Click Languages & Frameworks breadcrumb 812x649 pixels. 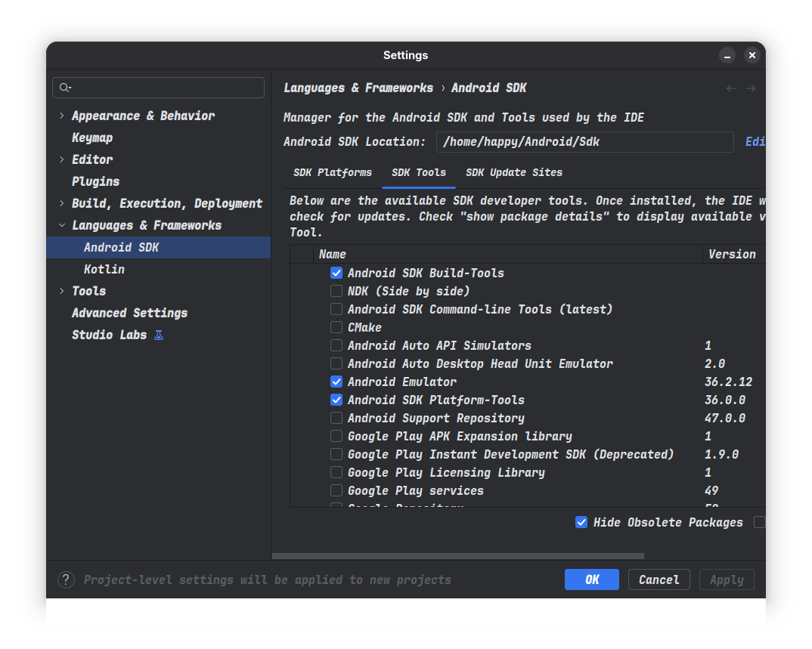[x=358, y=88]
